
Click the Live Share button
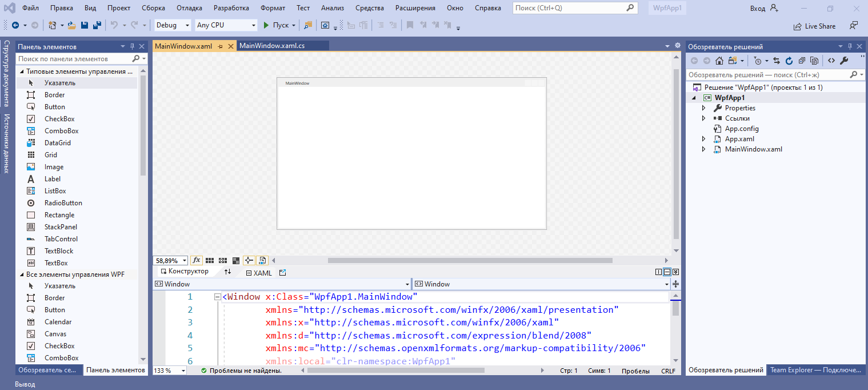[814, 26]
